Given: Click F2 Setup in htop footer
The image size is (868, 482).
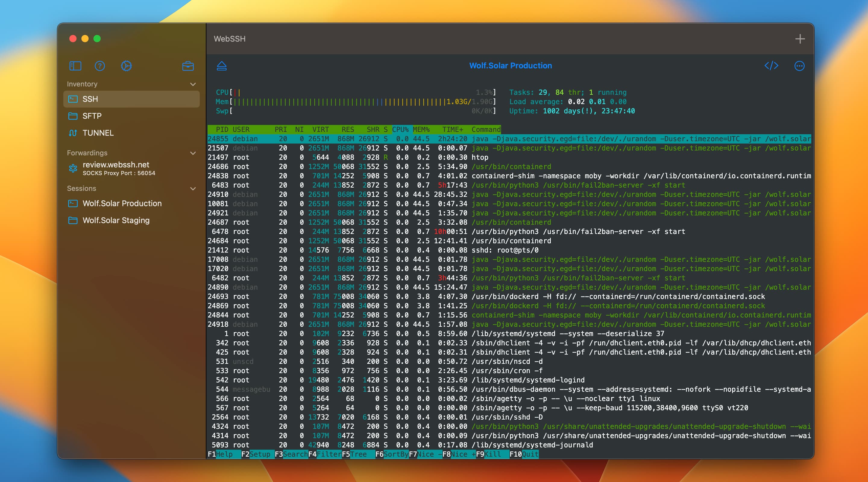Looking at the screenshot, I should pos(256,454).
